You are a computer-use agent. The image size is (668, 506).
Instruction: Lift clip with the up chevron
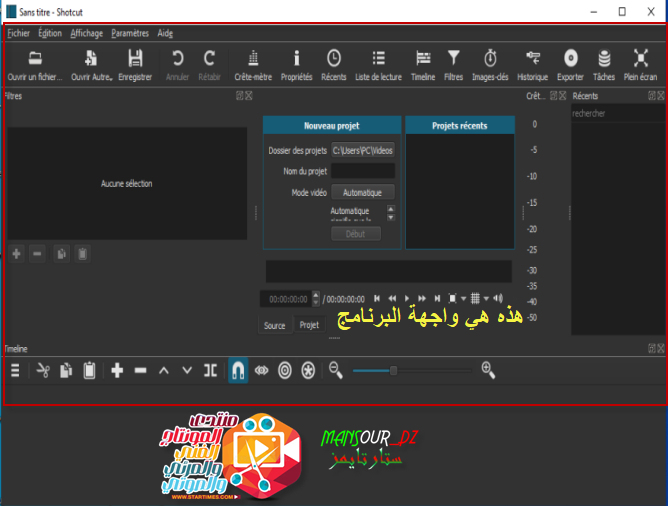(164, 371)
